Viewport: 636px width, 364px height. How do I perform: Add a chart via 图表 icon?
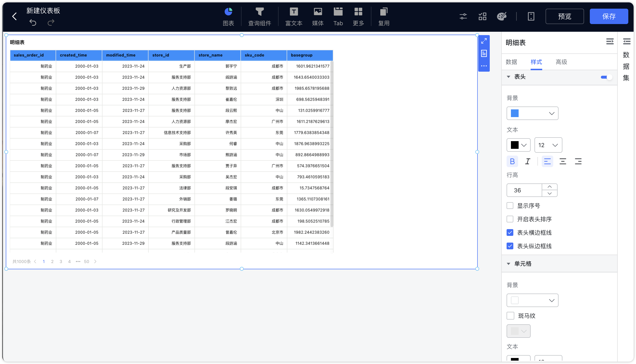[228, 17]
